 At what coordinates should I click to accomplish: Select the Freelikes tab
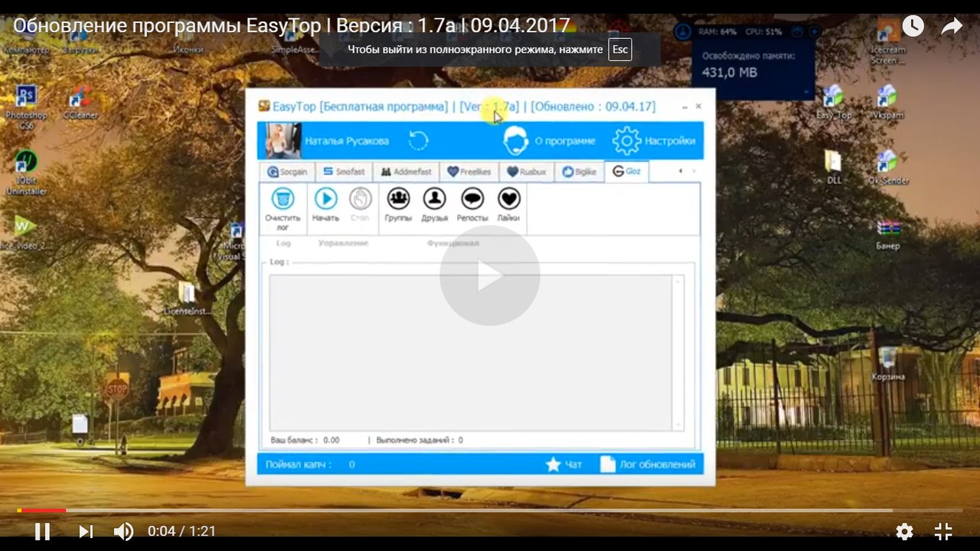469,172
